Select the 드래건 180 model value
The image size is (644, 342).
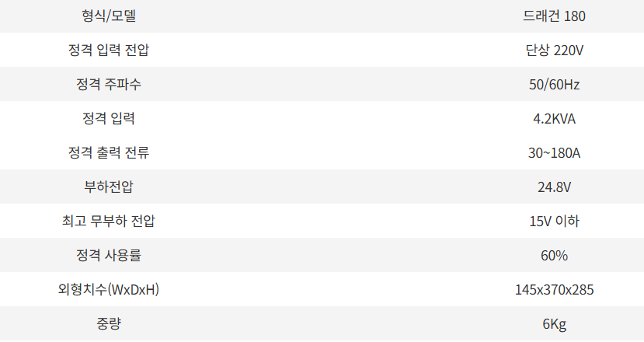(554, 16)
